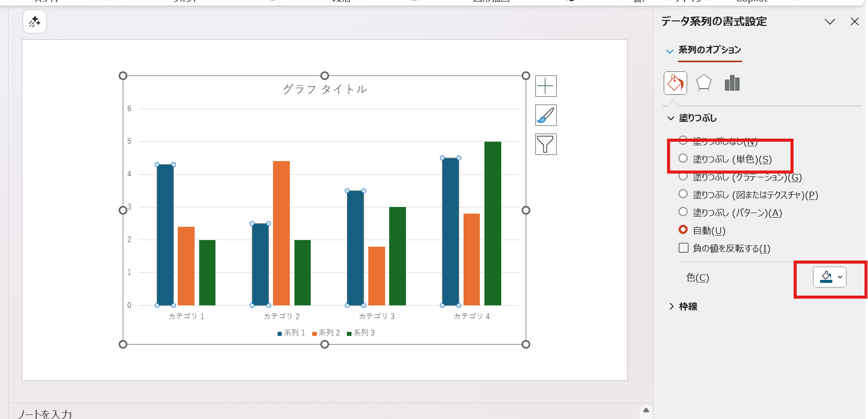868x419 pixels.
Task: Select 塗りつぶし (単色) radio button
Action: (x=683, y=159)
